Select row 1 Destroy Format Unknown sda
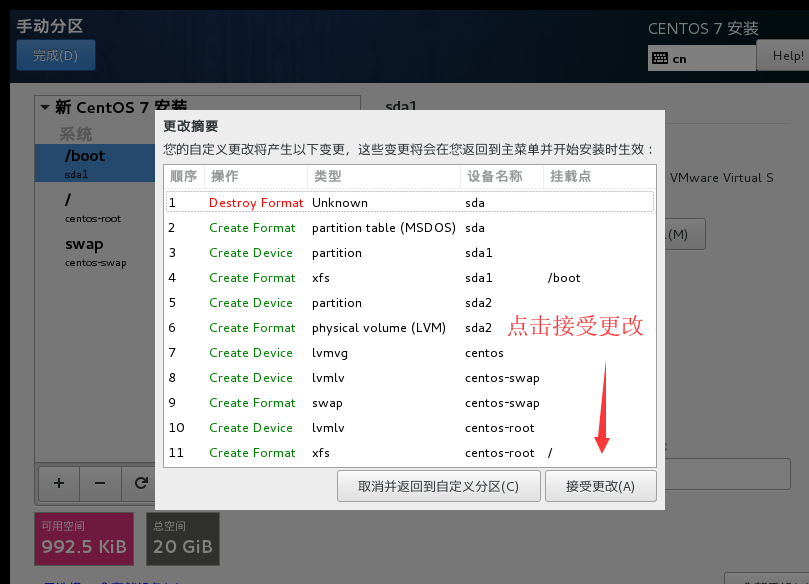The image size is (809, 584). (x=410, y=202)
